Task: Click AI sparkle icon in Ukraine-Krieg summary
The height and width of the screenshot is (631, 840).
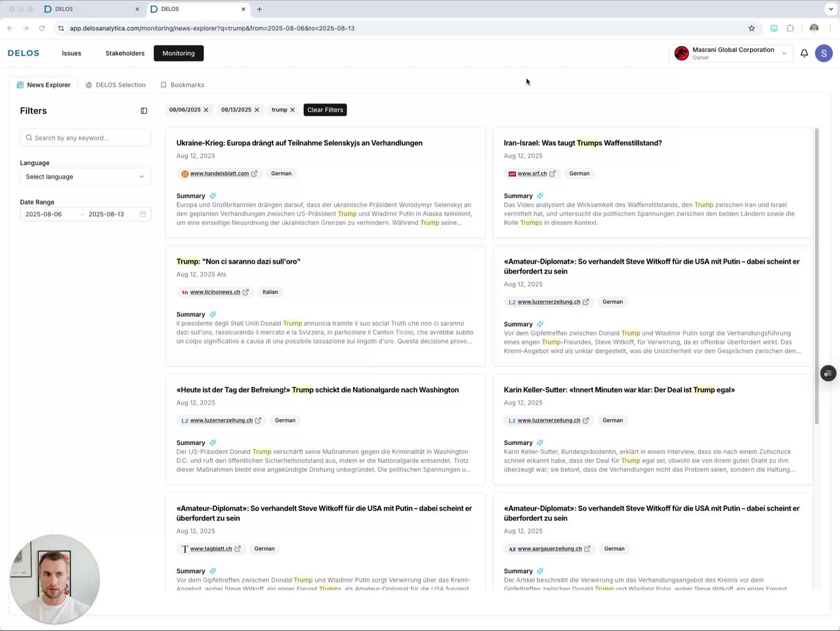Action: tap(213, 196)
